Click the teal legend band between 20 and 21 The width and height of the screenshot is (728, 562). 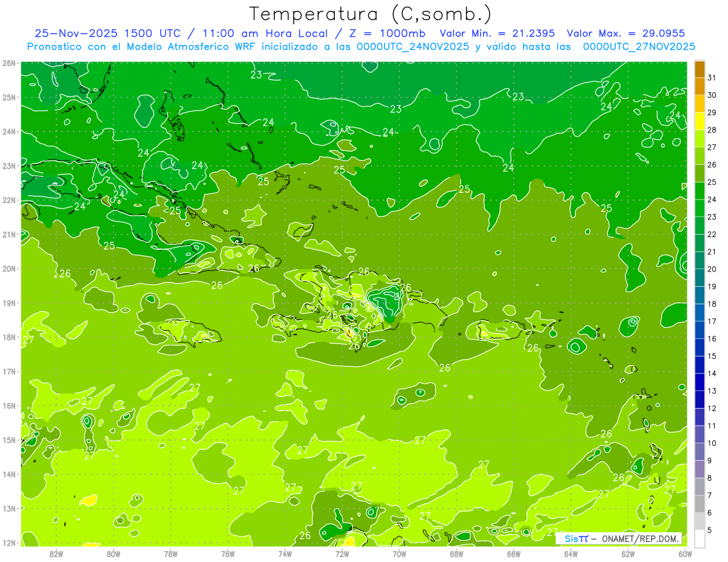pos(699,260)
